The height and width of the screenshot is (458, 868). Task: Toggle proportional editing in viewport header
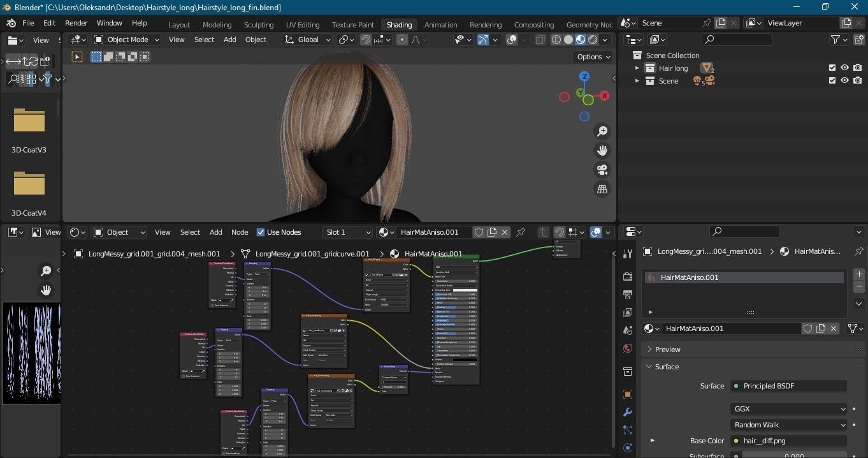[402, 40]
